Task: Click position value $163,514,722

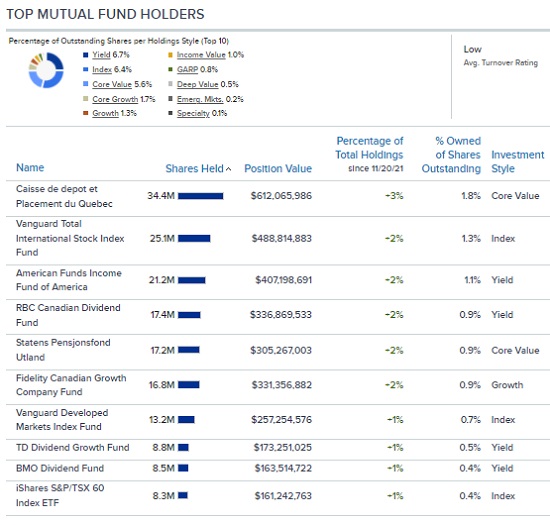Action: [x=283, y=468]
